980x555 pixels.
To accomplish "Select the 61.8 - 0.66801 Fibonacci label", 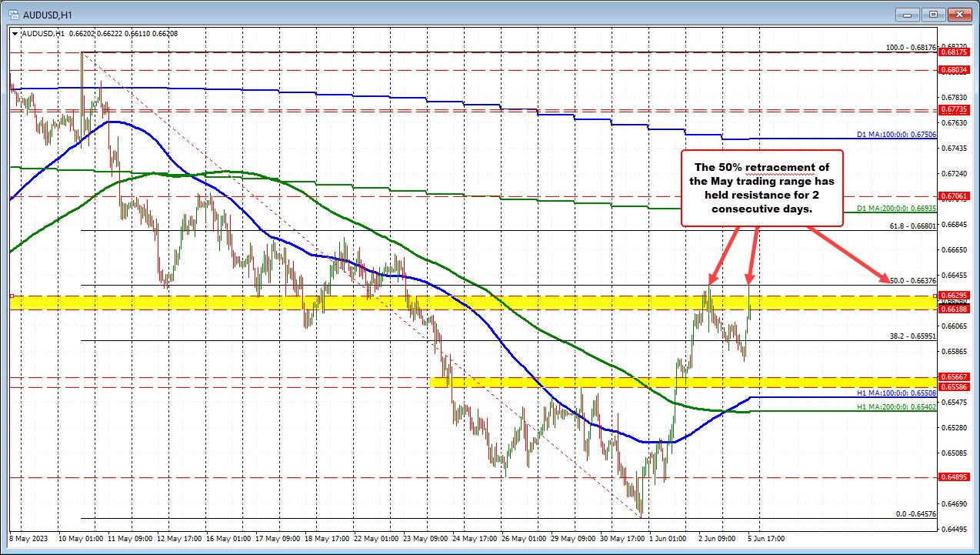I will coord(912,226).
